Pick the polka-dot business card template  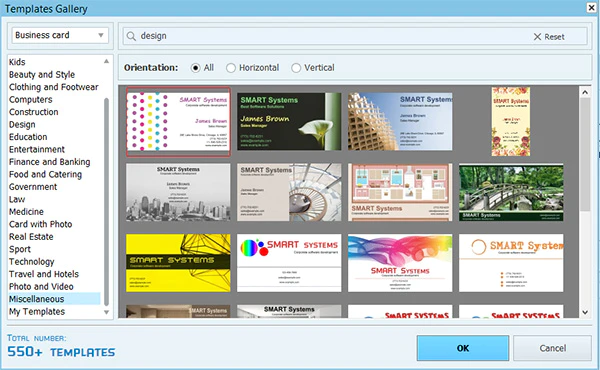point(178,122)
